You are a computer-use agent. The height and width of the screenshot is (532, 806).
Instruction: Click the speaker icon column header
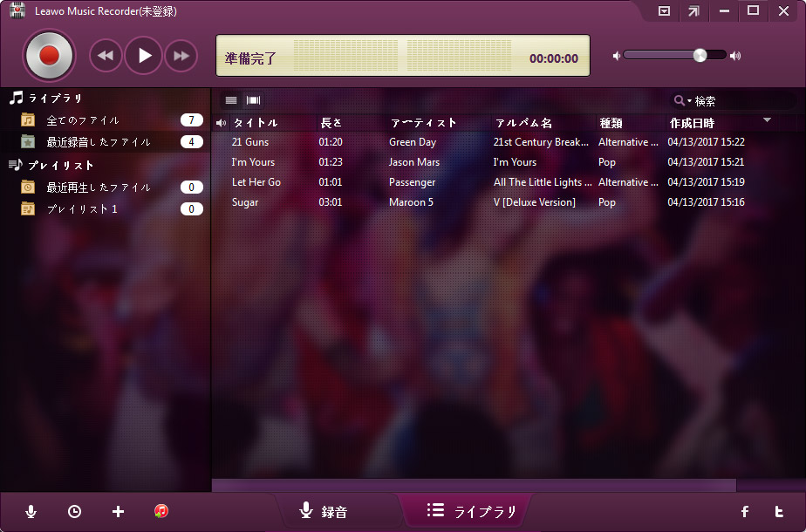tap(221, 123)
